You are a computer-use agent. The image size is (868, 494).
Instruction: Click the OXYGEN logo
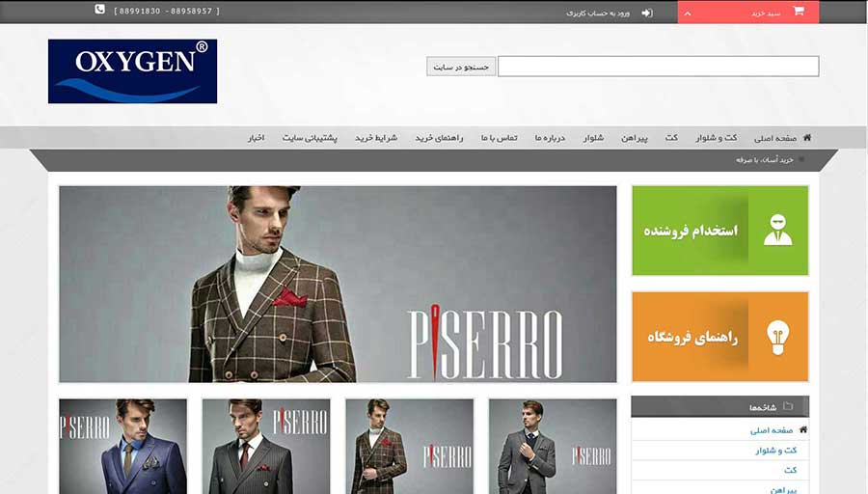coord(132,71)
